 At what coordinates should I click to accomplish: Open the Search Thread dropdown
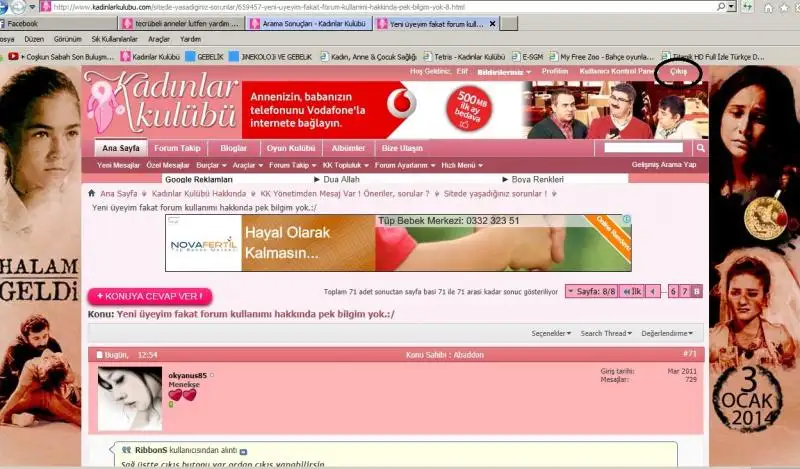tap(605, 333)
